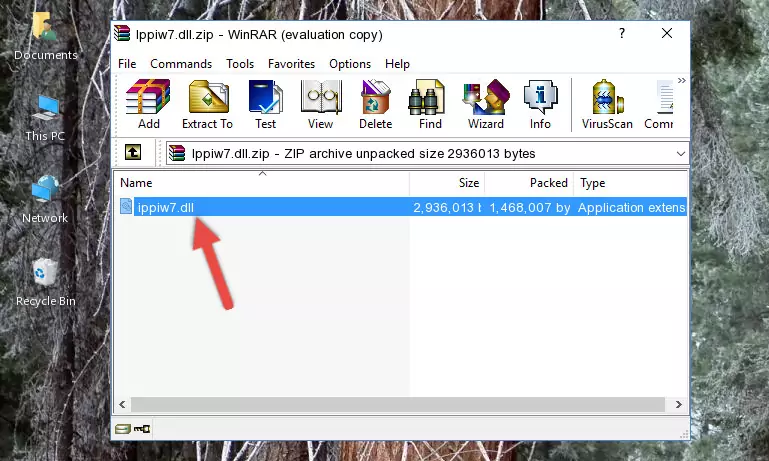769x461 pixels.
Task: Launch the Wizard tool
Action: click(486, 104)
